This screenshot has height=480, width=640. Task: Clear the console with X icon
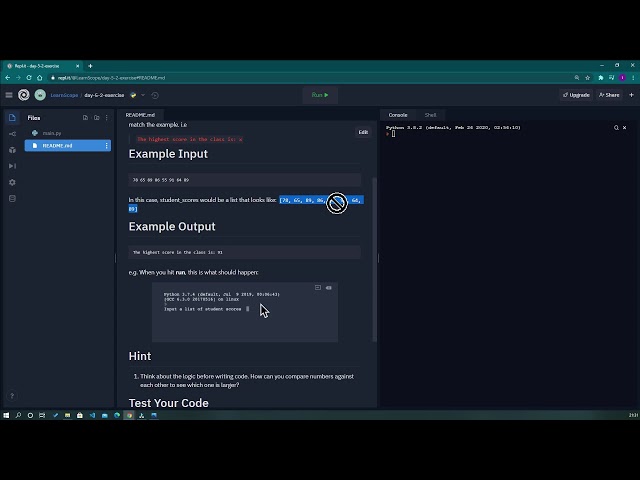point(624,128)
